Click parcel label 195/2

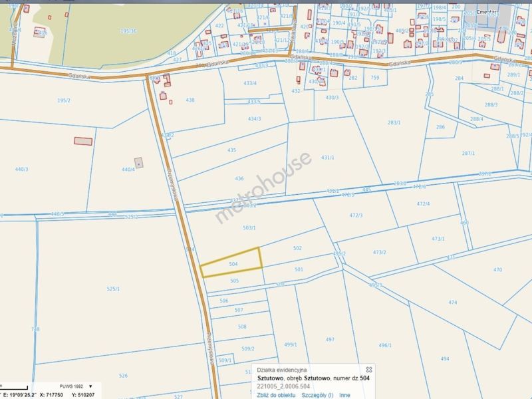[x=64, y=100]
